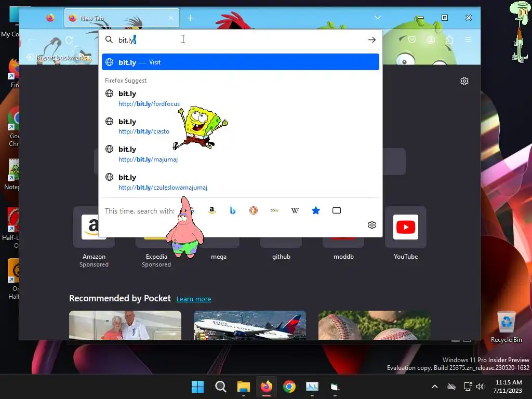The height and width of the screenshot is (399, 532).
Task: Choose the bit.ly/majumaj suggestion
Action: click(240, 154)
